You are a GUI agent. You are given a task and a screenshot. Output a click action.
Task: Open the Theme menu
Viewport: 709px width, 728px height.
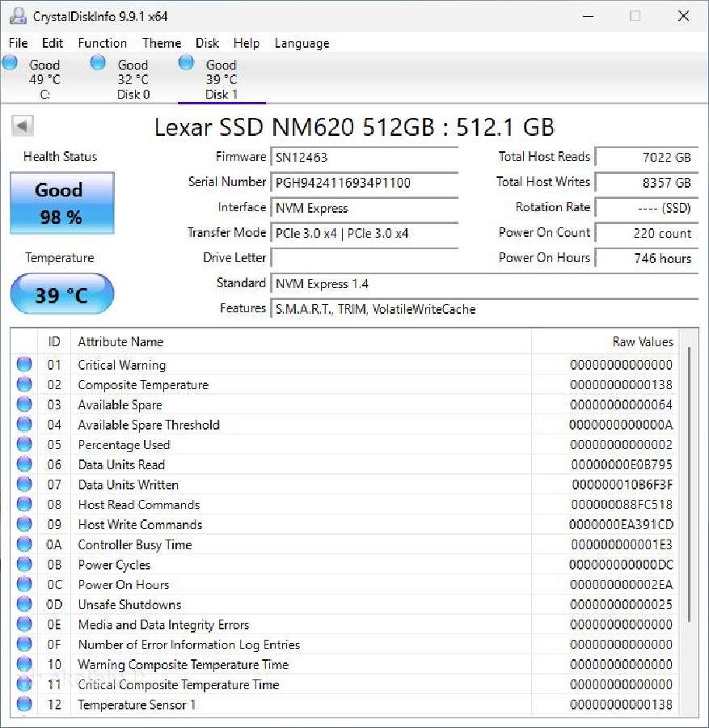coord(162,43)
